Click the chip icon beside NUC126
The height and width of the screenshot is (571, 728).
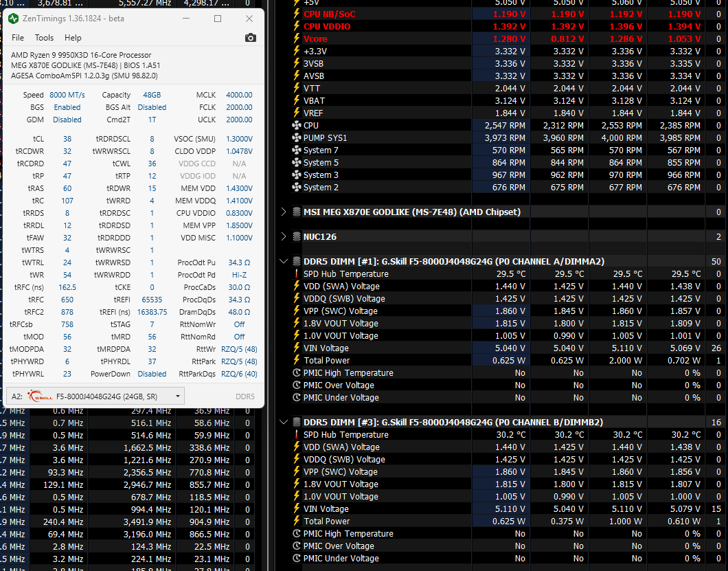click(x=296, y=236)
